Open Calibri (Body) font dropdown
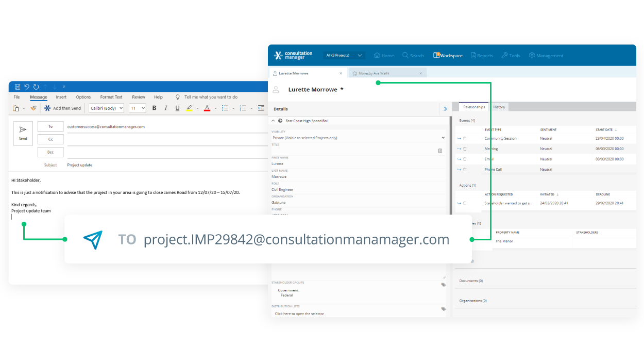This screenshot has height=361, width=644. point(106,108)
